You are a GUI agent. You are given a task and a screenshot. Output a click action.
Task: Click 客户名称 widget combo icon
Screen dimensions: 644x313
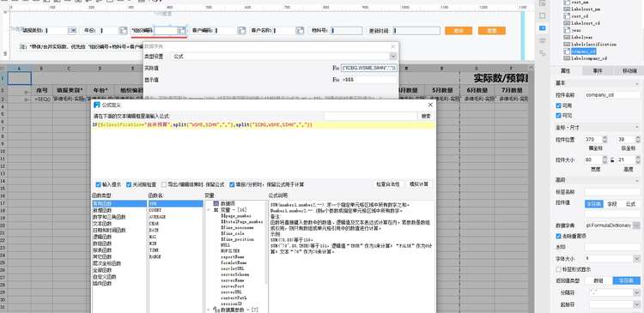point(301,31)
